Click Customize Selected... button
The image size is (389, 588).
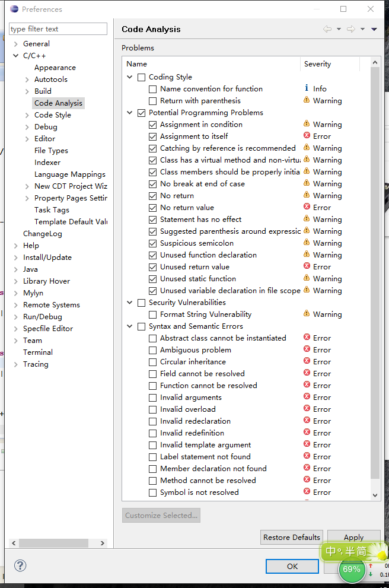point(161,515)
